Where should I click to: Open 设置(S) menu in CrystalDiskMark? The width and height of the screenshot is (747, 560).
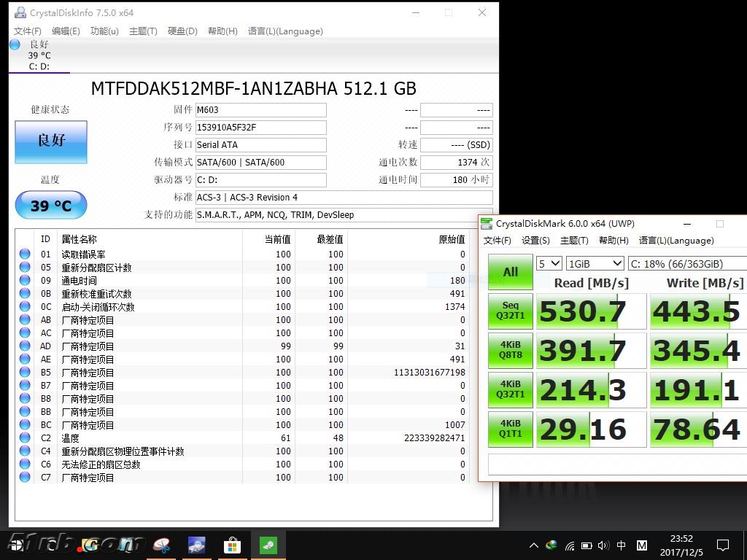(x=535, y=241)
